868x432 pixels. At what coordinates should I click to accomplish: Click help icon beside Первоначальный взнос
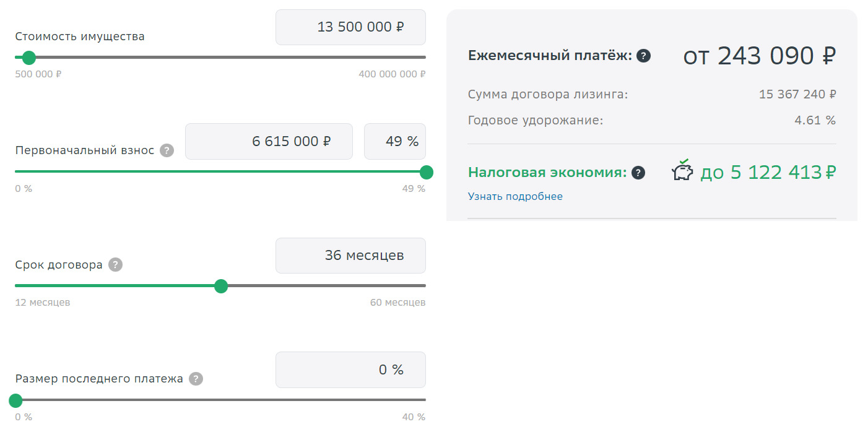coord(167,150)
